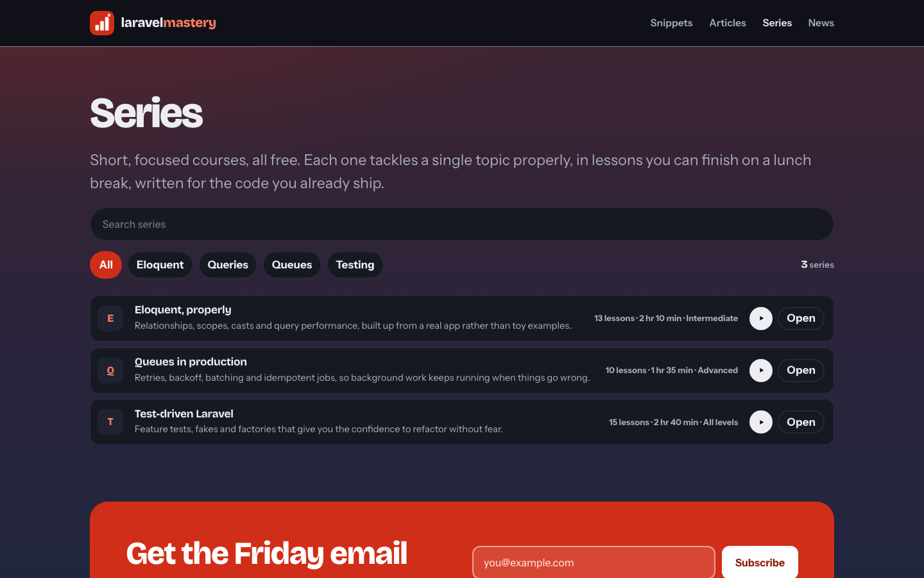The width and height of the screenshot is (924, 578).
Task: Select the All filter chip
Action: pyautogui.click(x=106, y=265)
